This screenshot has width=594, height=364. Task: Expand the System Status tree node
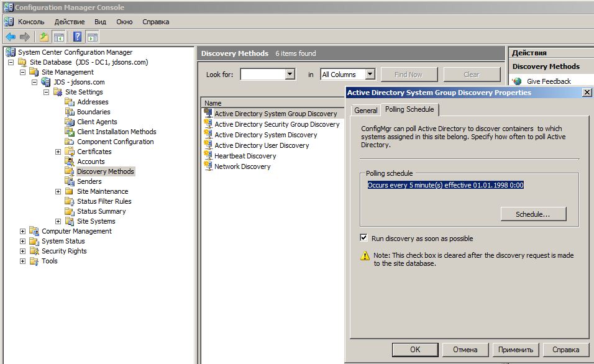click(x=23, y=241)
